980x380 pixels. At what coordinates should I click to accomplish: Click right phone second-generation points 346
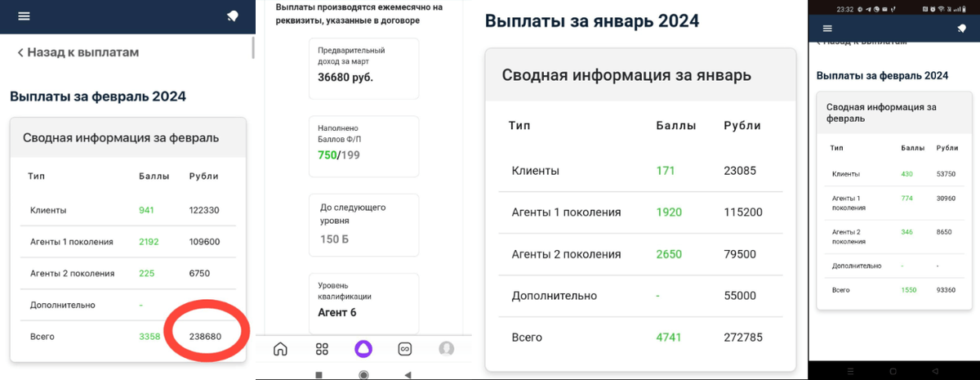[x=906, y=232]
